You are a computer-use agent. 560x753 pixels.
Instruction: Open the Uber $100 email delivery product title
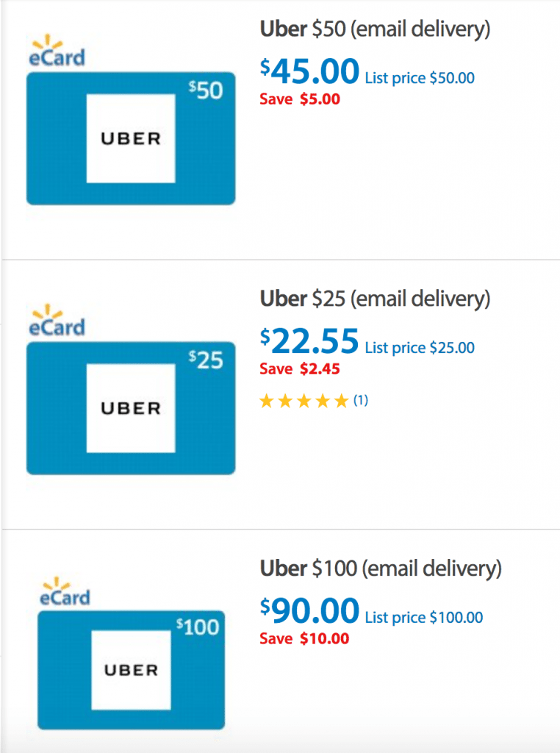tap(381, 569)
